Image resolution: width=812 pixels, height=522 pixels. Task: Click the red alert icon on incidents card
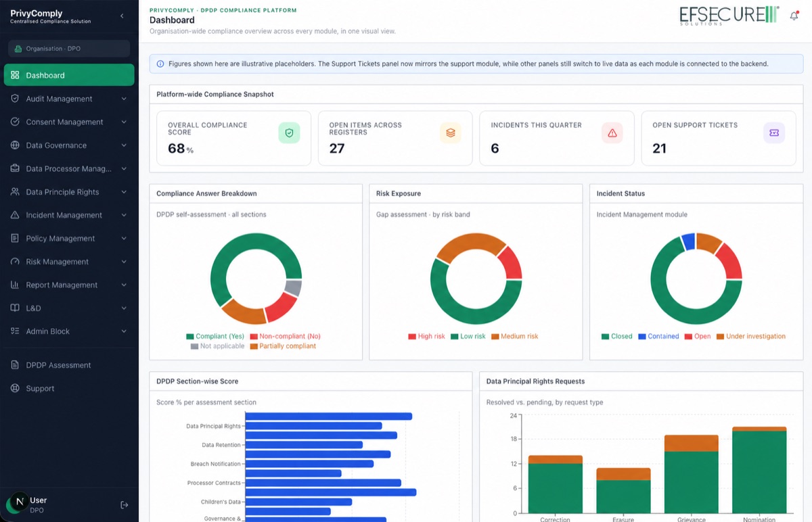coord(612,133)
